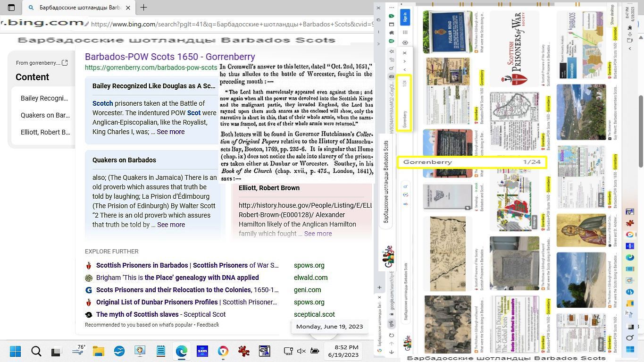Select Elliott, Robert B… in Content list

point(45,132)
